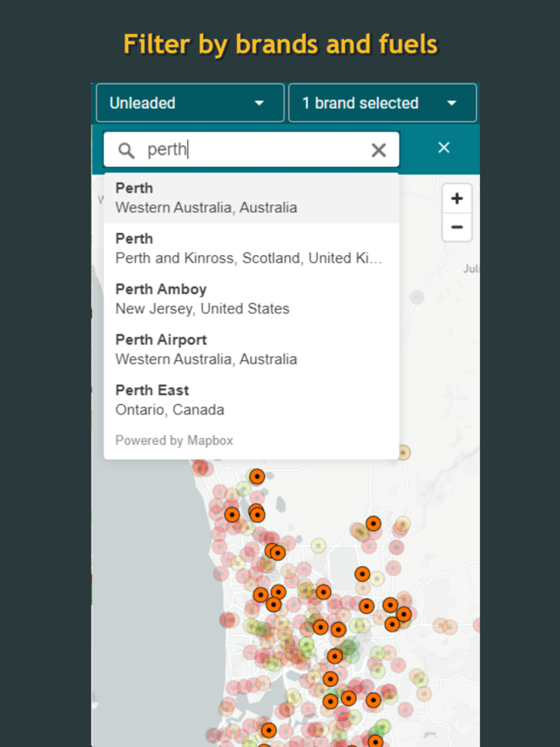Close the teal search bar

pyautogui.click(x=443, y=148)
